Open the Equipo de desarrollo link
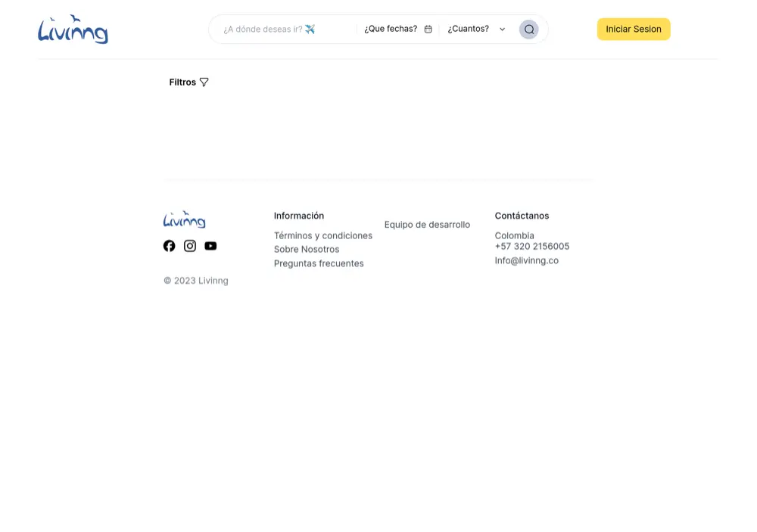 [x=427, y=225]
